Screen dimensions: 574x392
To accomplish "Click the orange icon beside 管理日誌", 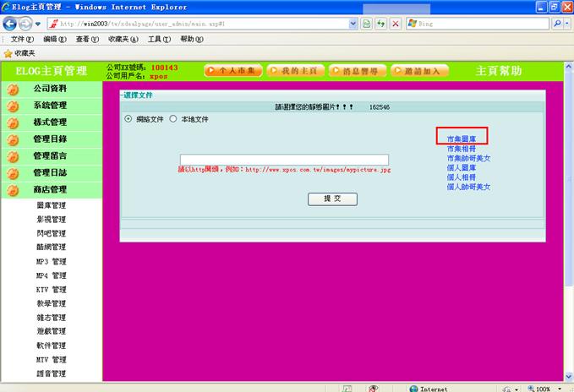I will click(13, 173).
